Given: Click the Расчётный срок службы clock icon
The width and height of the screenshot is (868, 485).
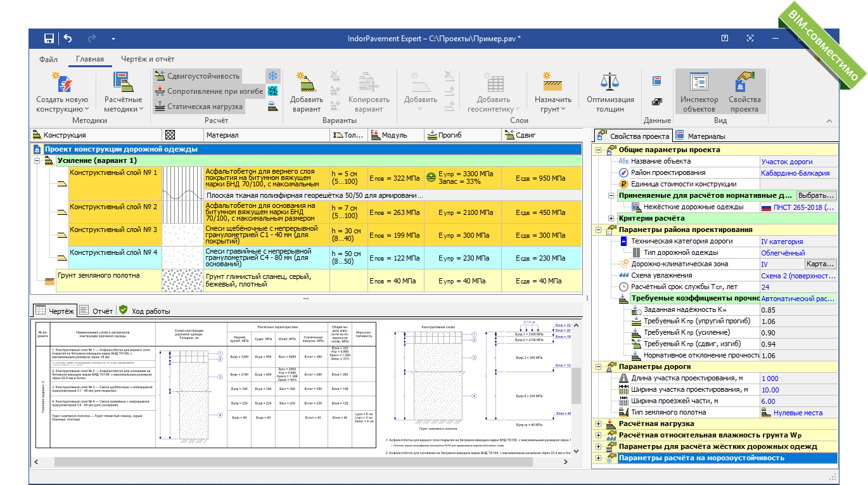Looking at the screenshot, I should click(623, 287).
